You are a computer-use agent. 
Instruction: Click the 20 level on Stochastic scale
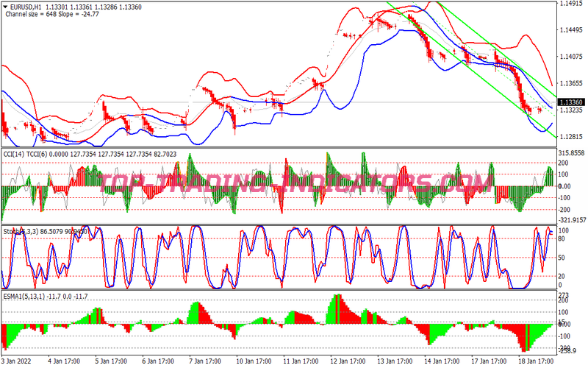pos(562,277)
